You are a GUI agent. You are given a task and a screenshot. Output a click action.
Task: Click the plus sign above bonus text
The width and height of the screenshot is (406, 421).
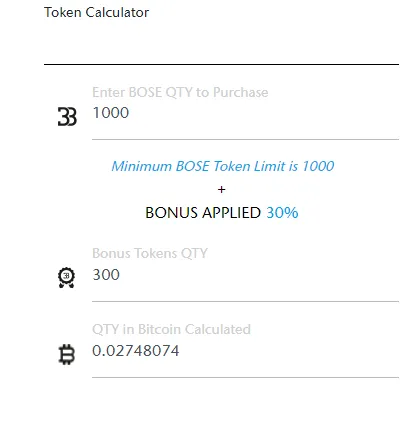click(x=221, y=189)
